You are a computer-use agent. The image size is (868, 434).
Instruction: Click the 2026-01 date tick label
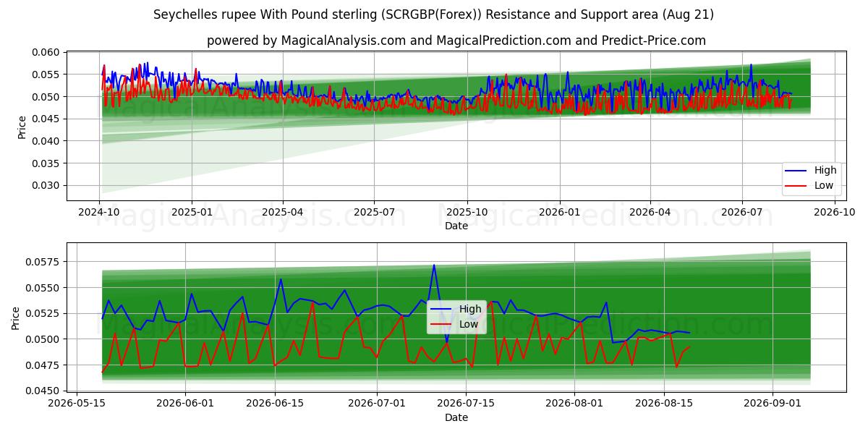(x=559, y=212)
